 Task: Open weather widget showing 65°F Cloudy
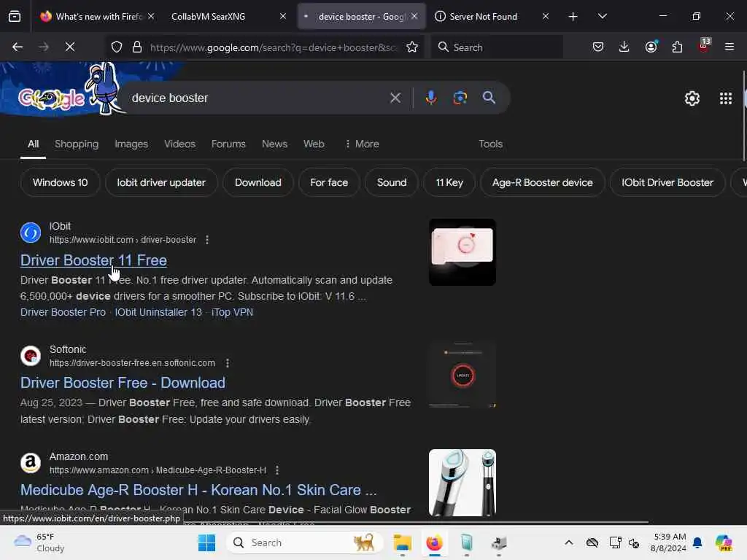coord(39,542)
